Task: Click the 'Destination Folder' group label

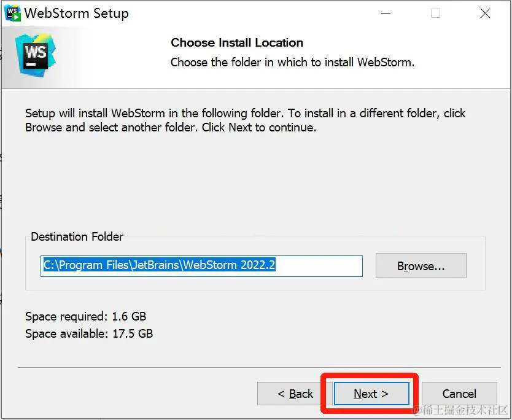Action: point(77,236)
